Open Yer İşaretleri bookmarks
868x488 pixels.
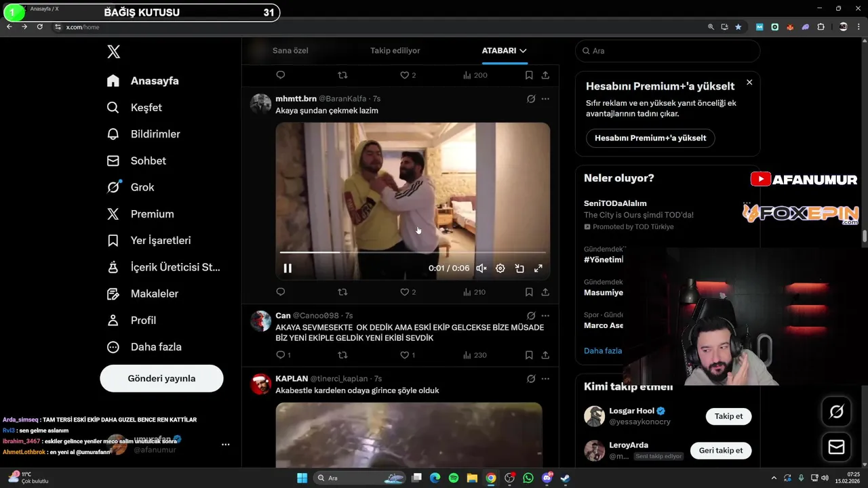click(x=149, y=241)
